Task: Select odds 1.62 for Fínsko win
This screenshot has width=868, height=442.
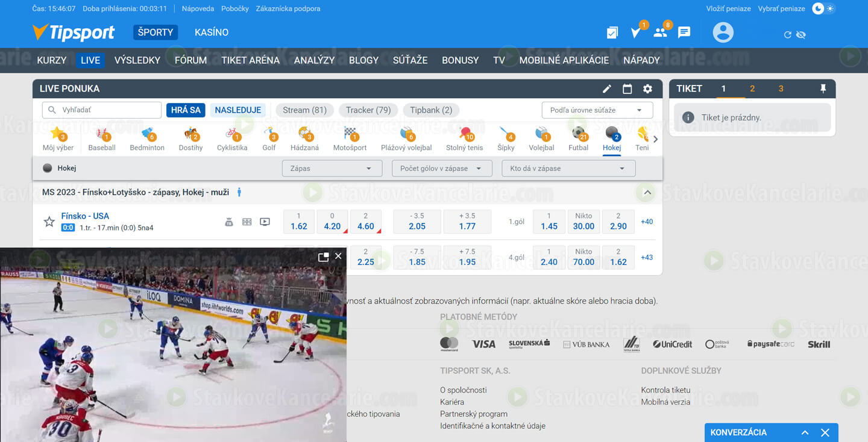Action: 298,221
